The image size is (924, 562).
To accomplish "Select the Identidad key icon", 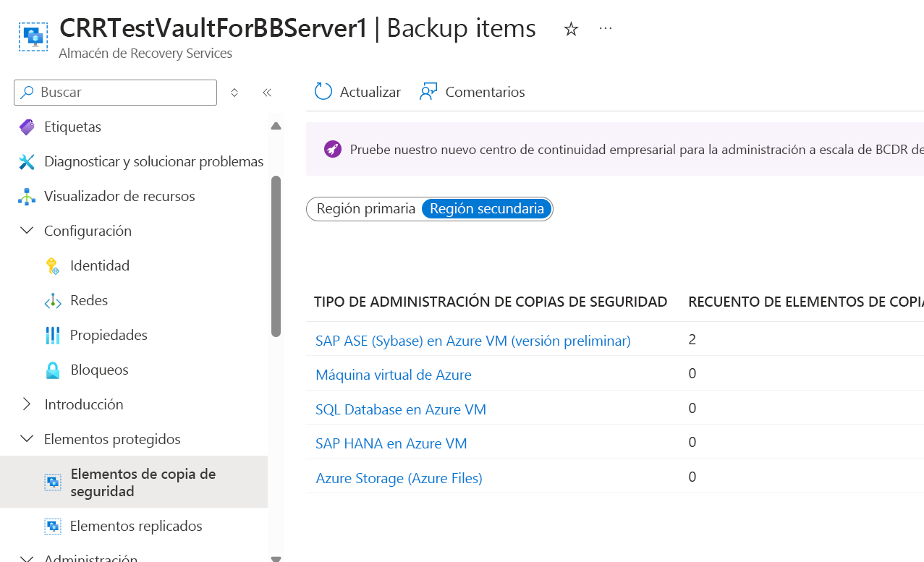I will 53,265.
